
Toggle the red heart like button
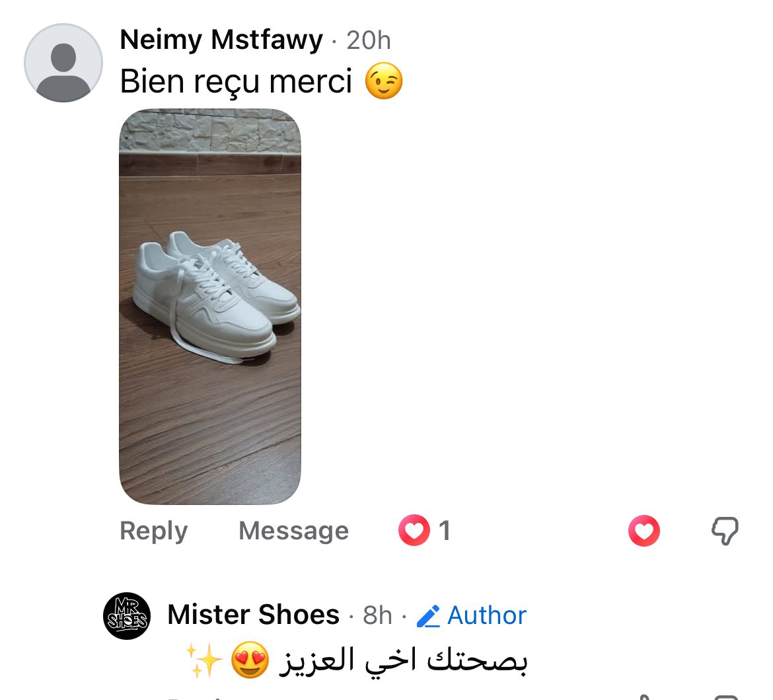coord(644,531)
